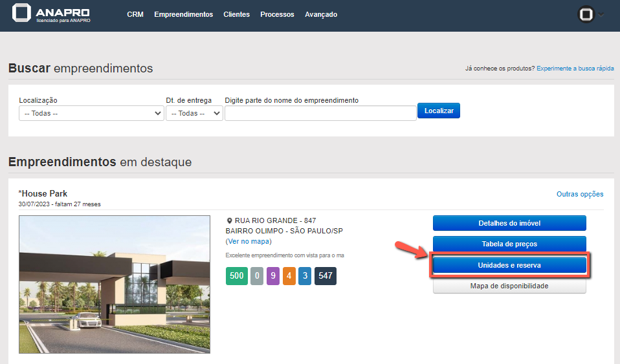Expand the arrow beside the user avatar

click(x=602, y=15)
